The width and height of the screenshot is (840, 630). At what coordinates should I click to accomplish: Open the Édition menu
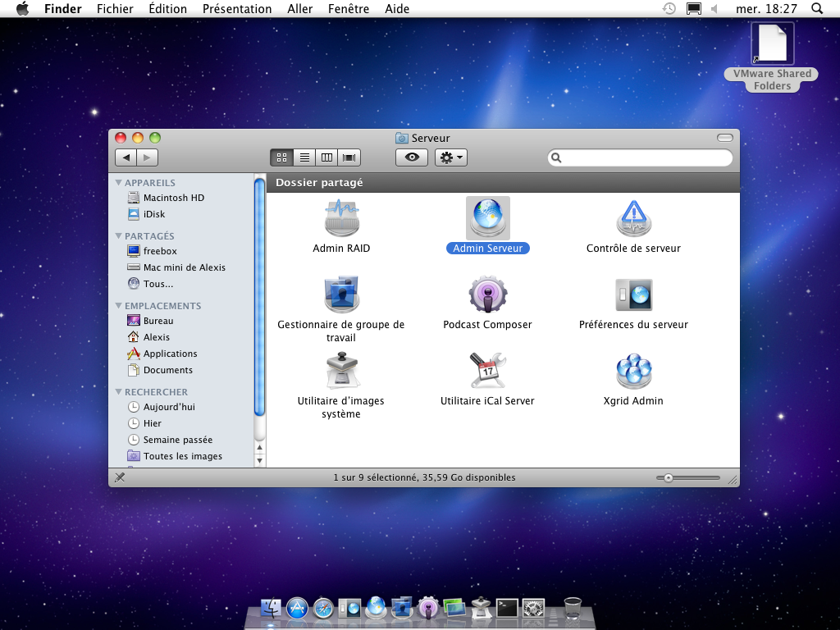pos(167,8)
